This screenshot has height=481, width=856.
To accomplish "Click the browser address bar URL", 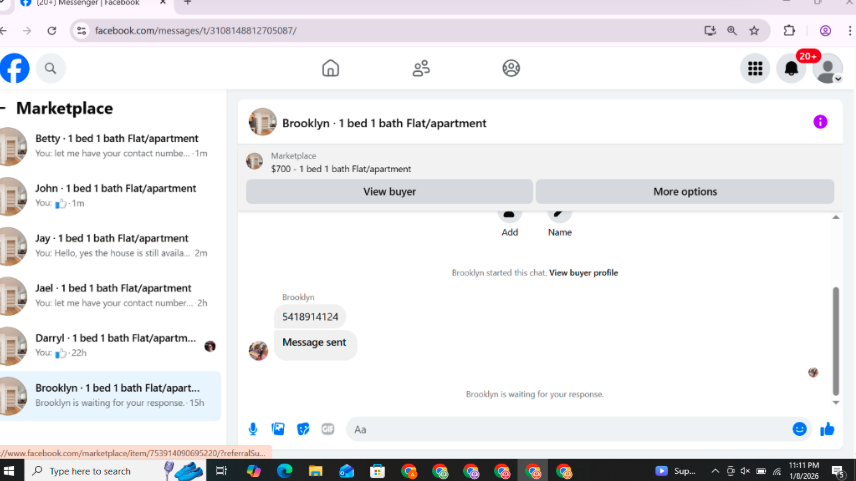I will point(196,31).
